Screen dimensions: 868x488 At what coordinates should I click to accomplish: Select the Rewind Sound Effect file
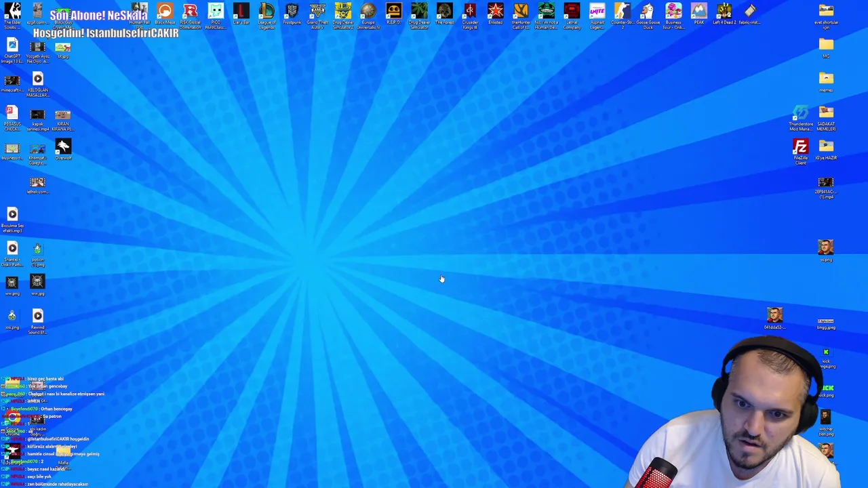(x=37, y=321)
